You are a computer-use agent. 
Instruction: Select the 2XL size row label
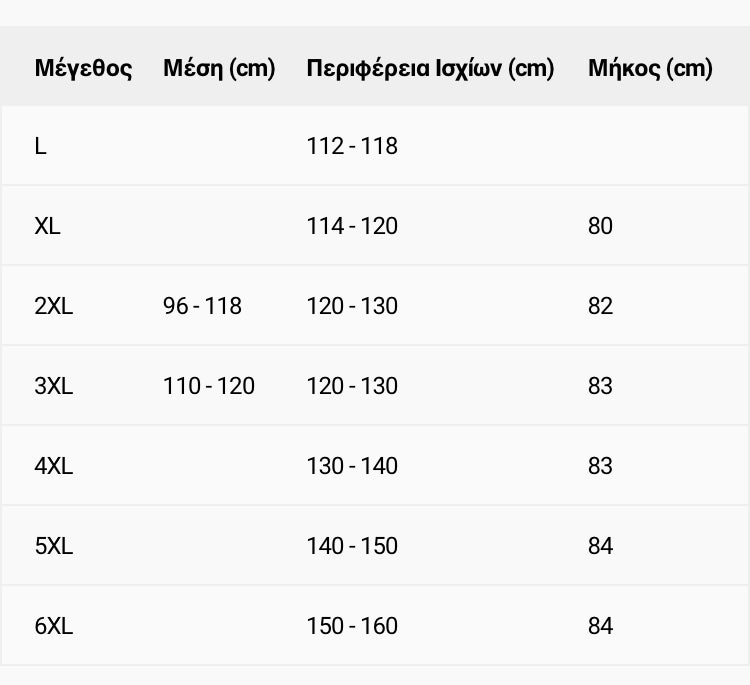[x=54, y=306]
